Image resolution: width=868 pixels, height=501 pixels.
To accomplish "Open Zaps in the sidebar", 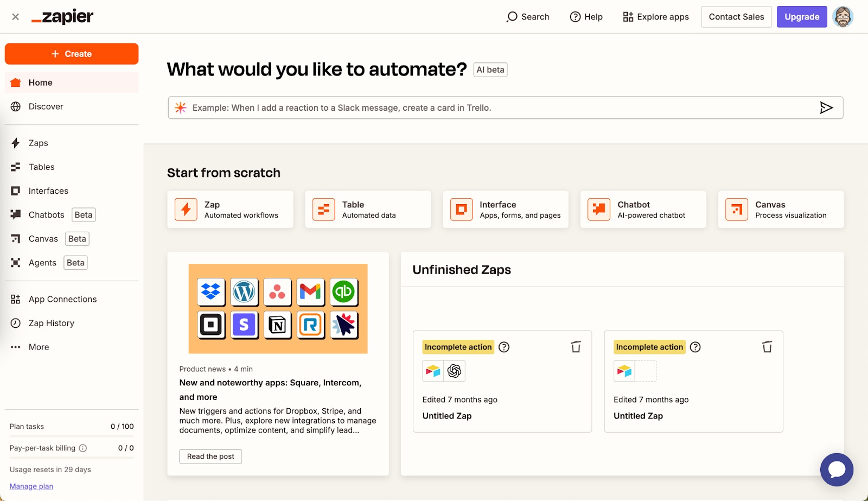I will coord(72,143).
